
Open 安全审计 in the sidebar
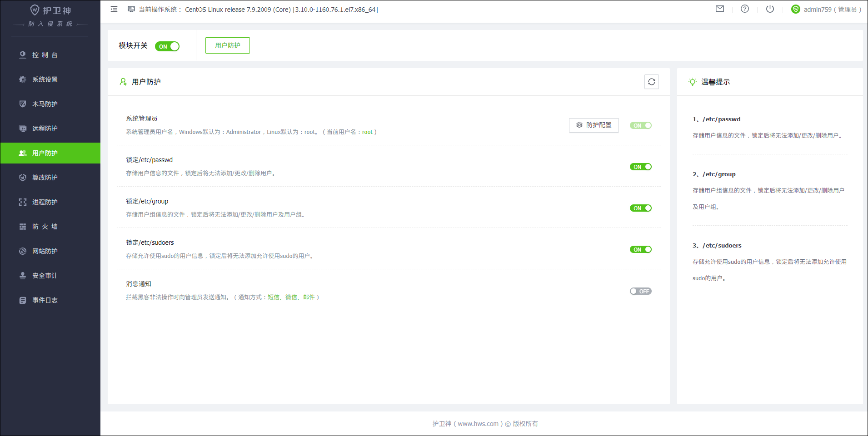point(50,276)
